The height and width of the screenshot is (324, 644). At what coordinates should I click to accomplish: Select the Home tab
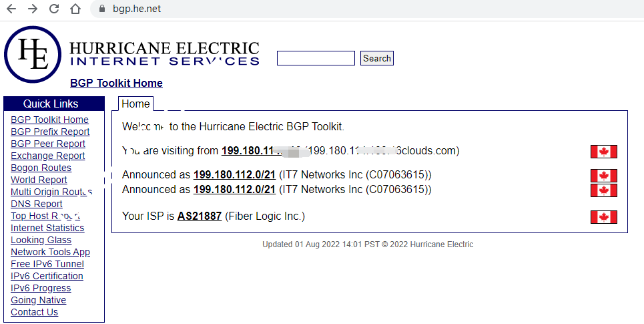135,104
